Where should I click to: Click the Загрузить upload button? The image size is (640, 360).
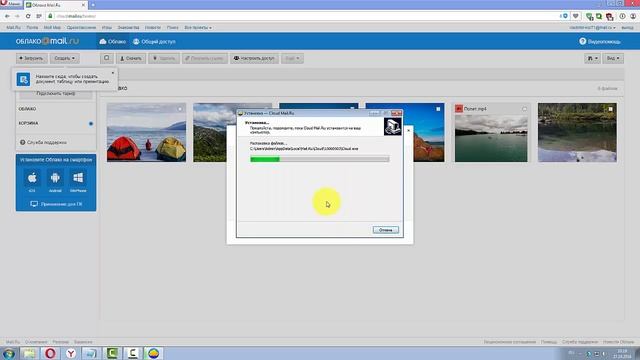coord(31,58)
